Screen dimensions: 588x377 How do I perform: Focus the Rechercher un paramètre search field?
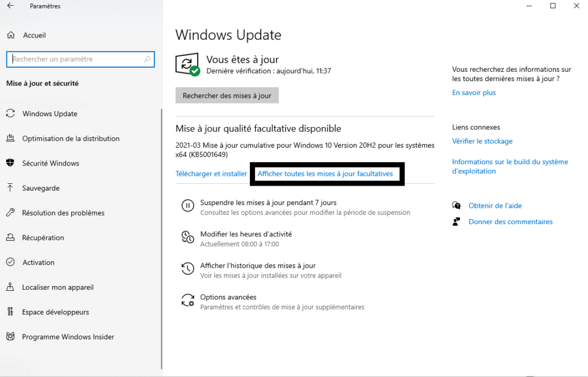80,59
